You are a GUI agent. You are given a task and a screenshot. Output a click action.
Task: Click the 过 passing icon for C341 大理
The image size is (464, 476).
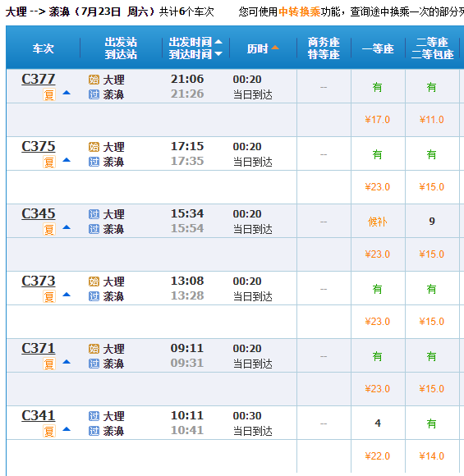point(94,416)
